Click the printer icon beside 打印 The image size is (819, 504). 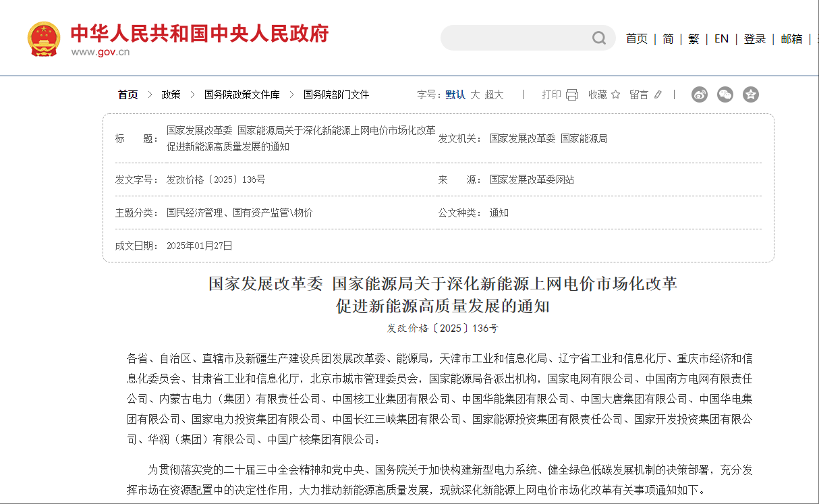click(573, 94)
